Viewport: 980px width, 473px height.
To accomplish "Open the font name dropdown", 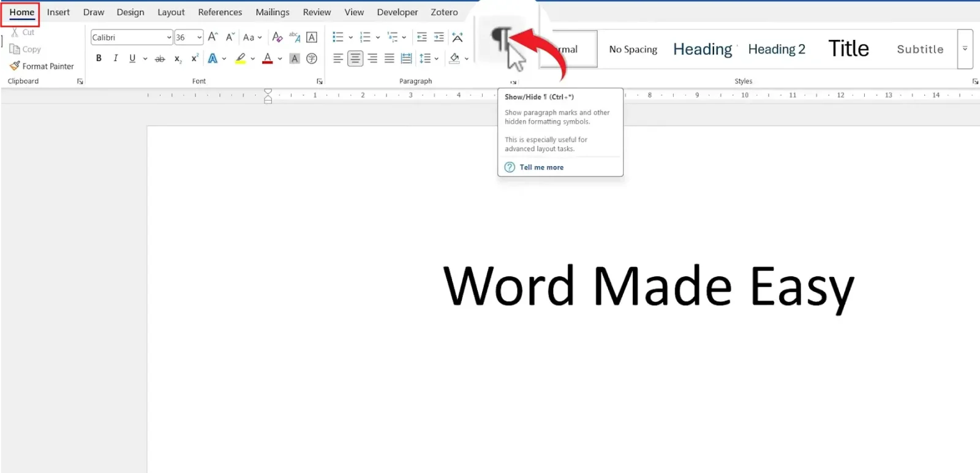I will click(169, 37).
